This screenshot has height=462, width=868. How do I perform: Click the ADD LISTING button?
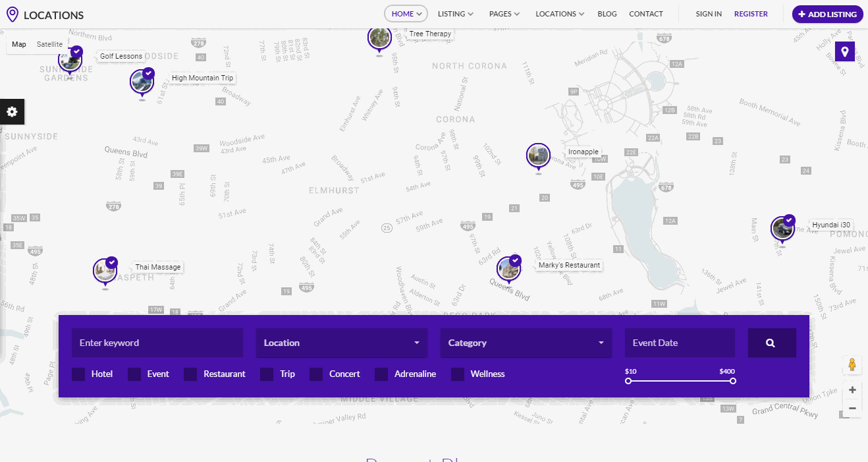827,14
